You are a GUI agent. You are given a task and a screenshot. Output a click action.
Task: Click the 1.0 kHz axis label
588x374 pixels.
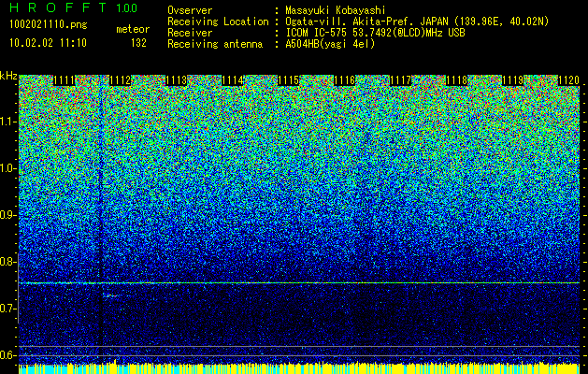click(x=8, y=169)
